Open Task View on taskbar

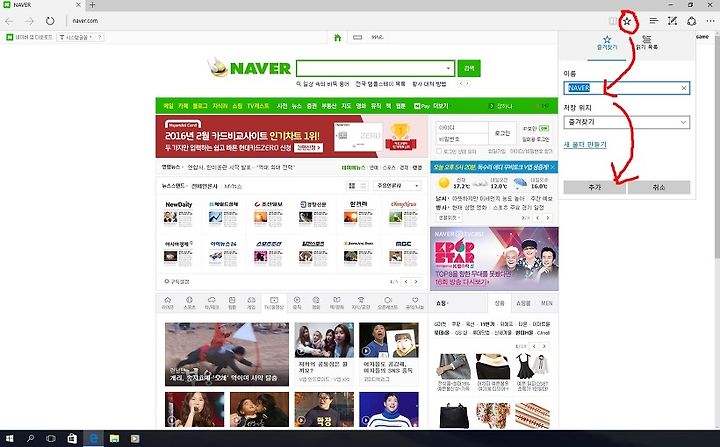click(x=51, y=438)
